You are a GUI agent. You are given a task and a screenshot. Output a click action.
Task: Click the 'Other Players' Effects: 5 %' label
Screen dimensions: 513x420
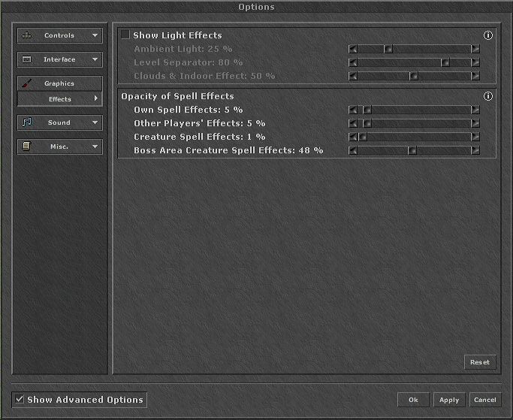pyautogui.click(x=200, y=123)
